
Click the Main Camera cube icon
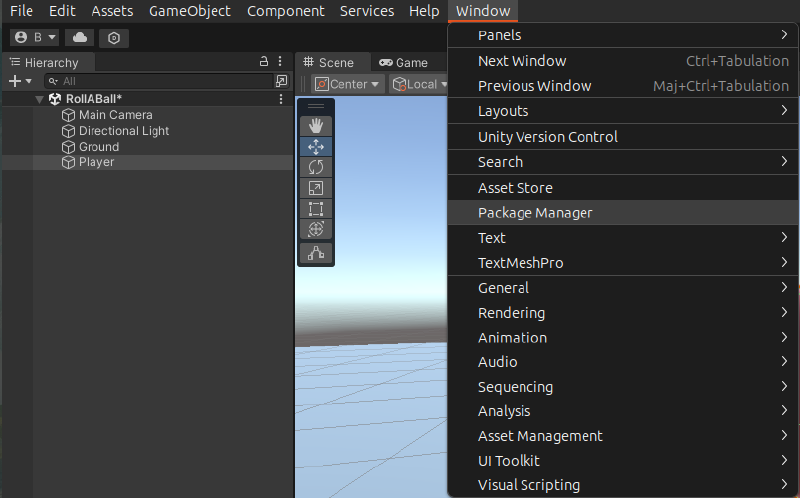(68, 115)
